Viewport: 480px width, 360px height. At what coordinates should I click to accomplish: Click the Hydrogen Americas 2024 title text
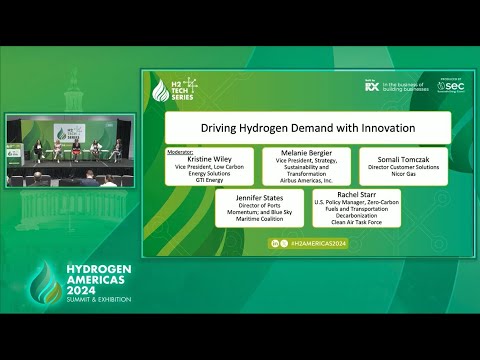pos(99,279)
